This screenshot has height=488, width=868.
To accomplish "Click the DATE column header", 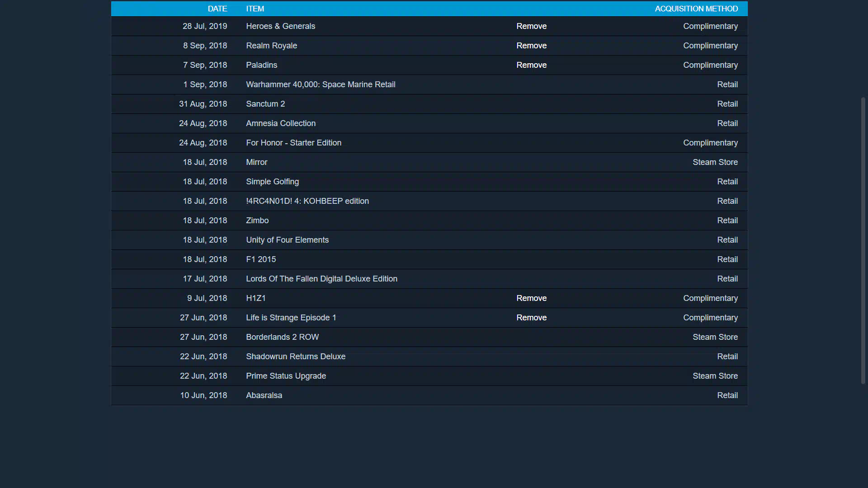I will [217, 9].
